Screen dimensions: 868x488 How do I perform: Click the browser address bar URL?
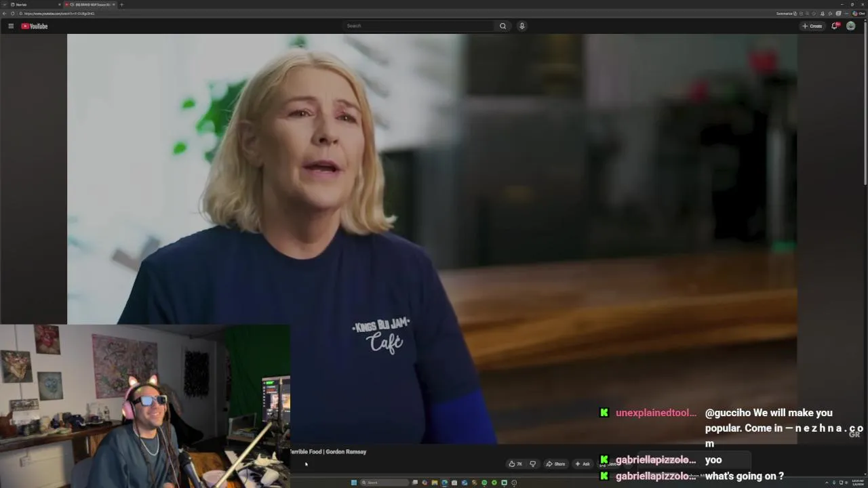pyautogui.click(x=60, y=14)
